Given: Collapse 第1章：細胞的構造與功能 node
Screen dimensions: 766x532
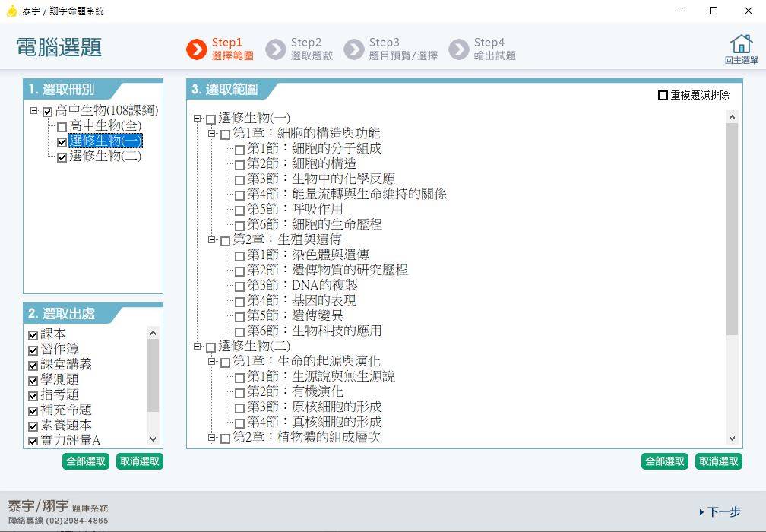Looking at the screenshot, I should pyautogui.click(x=211, y=133).
